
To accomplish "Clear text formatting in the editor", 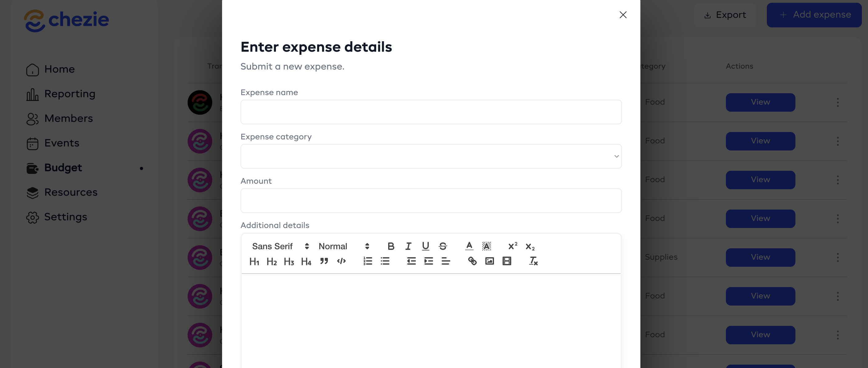I will point(533,261).
